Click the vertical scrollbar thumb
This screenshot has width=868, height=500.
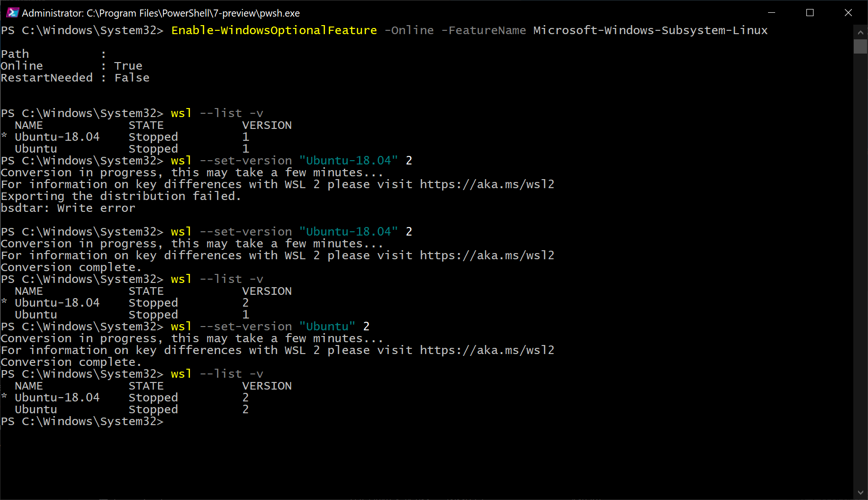tap(860, 46)
